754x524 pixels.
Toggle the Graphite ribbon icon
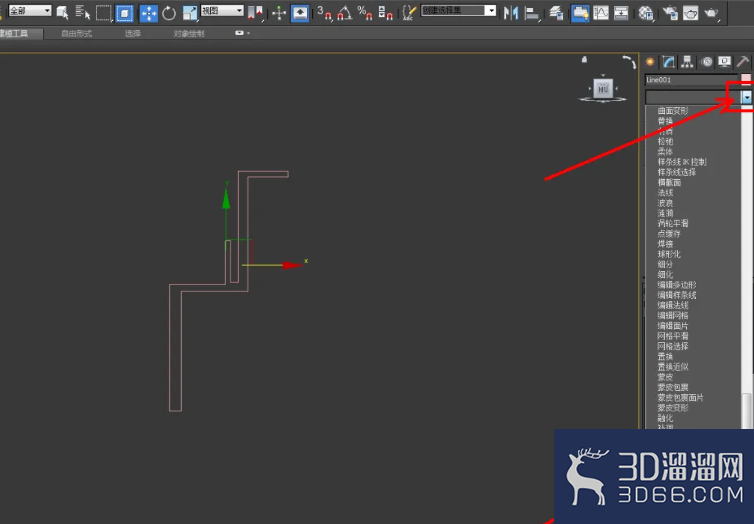point(580,13)
